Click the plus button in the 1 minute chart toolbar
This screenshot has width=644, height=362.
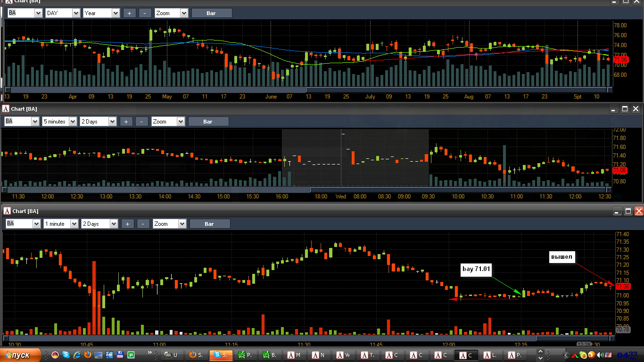(127, 224)
